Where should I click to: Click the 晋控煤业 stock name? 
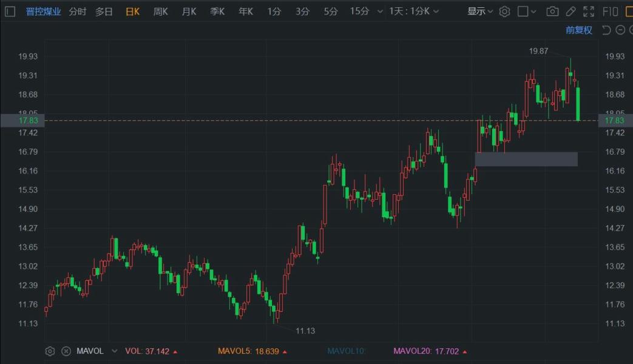point(43,11)
